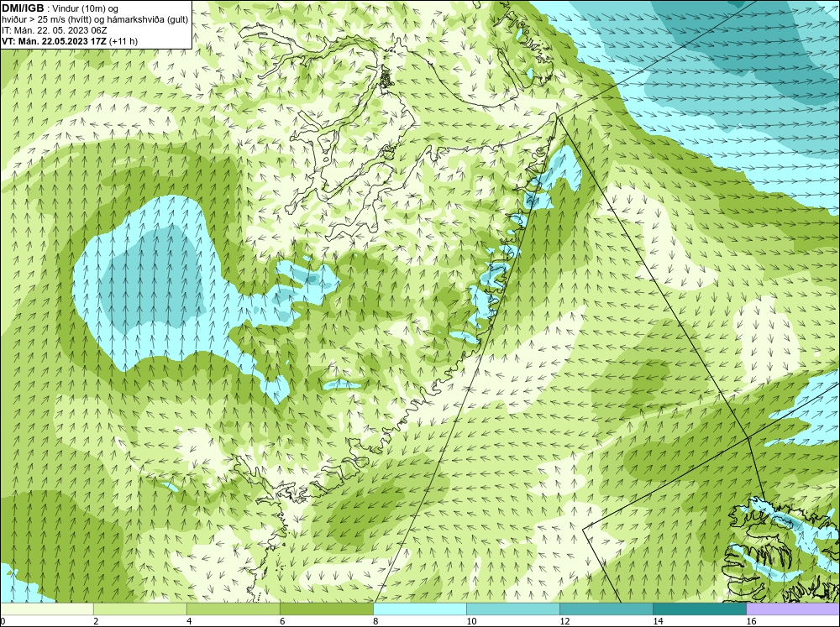This screenshot has height=627, width=840.
Task: Click the 10–12 m/s turquoise legend swatch
Action: point(512,609)
